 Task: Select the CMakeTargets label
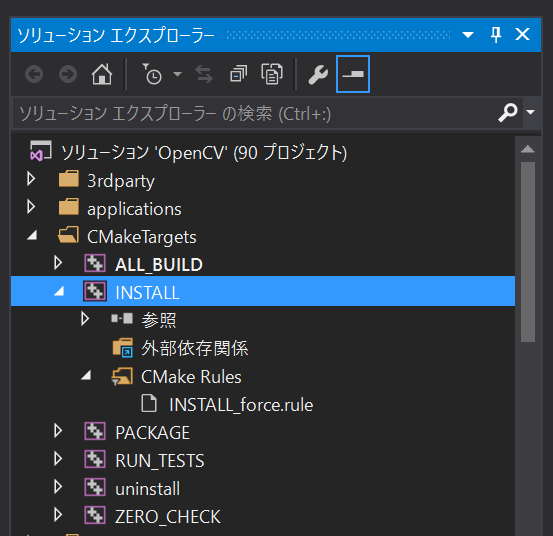(142, 237)
